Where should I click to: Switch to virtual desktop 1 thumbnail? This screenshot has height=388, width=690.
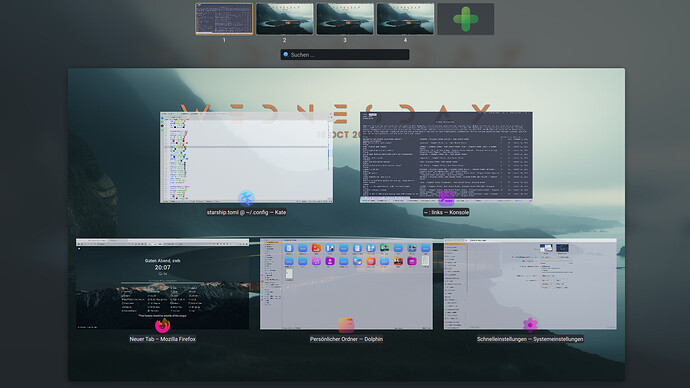224,19
